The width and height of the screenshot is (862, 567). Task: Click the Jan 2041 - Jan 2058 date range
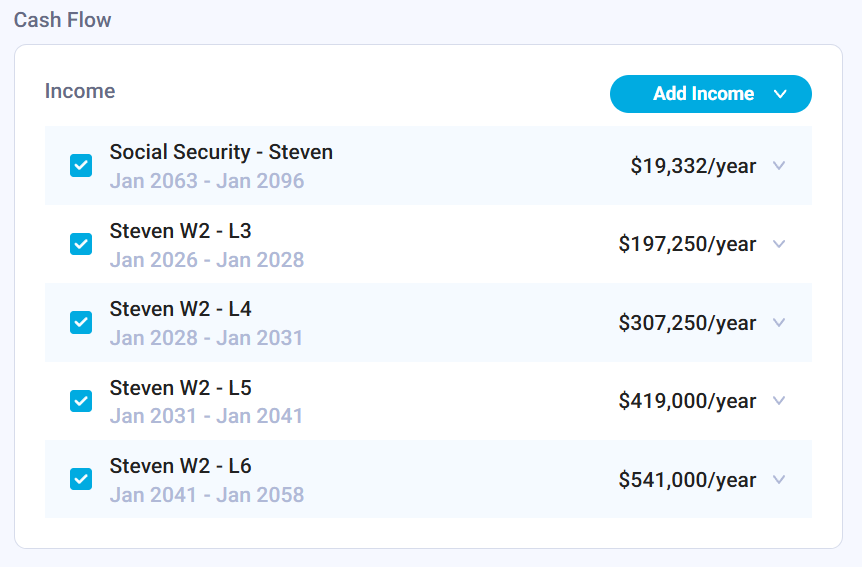[x=207, y=495]
